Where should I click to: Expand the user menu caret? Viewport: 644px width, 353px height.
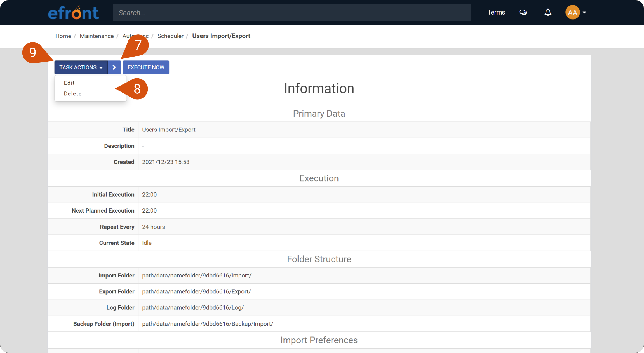tap(584, 13)
